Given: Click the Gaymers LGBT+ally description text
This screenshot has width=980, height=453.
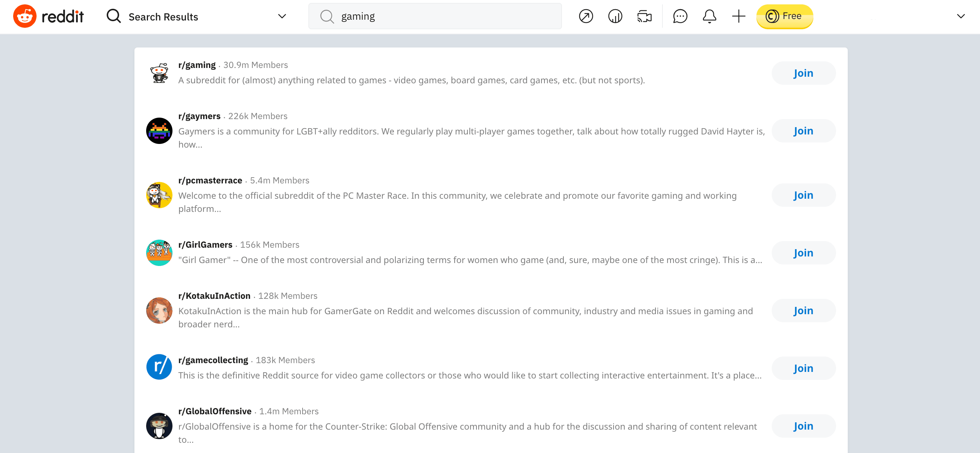Looking at the screenshot, I should coord(471,138).
